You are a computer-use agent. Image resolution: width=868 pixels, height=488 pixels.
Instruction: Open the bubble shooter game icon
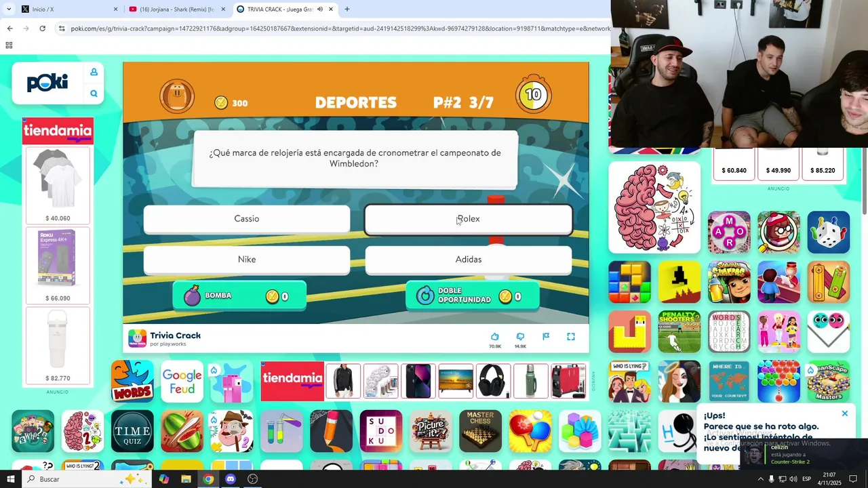778,381
